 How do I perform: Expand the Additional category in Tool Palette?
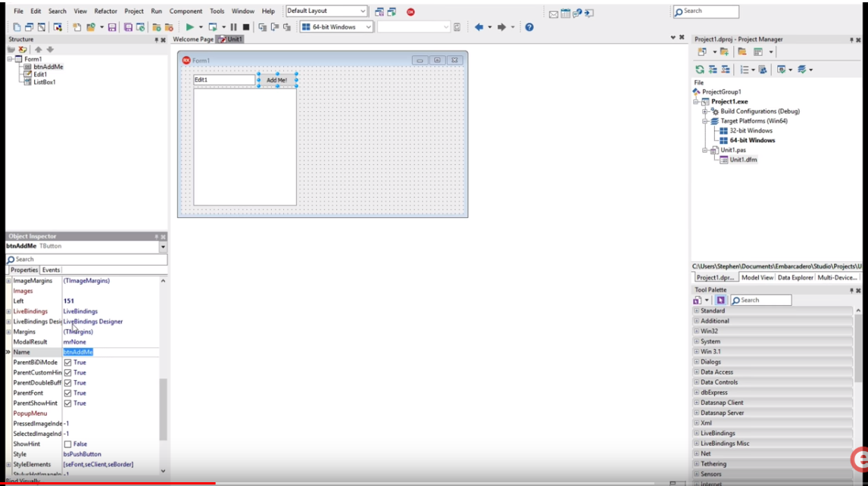tap(696, 320)
